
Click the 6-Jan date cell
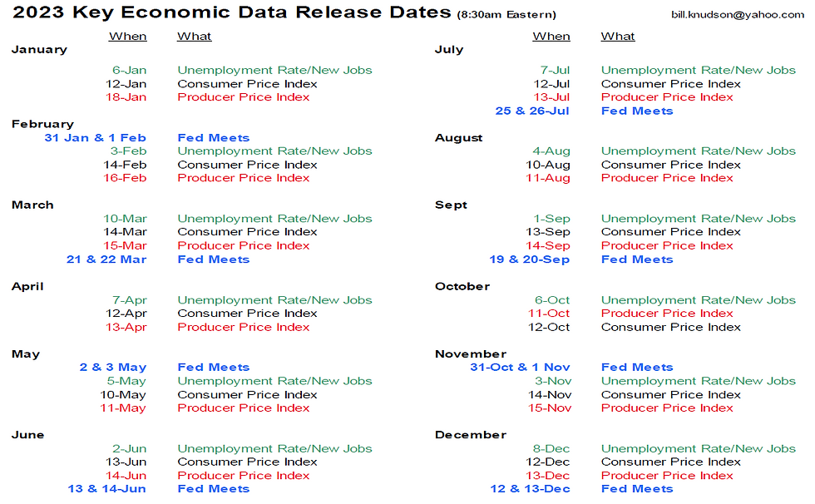pos(130,70)
